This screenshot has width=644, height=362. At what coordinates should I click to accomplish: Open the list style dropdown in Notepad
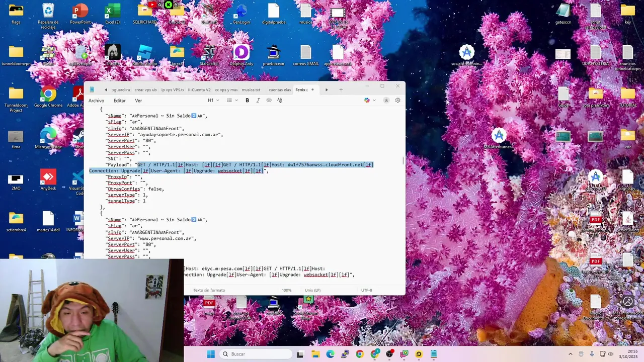(232, 101)
